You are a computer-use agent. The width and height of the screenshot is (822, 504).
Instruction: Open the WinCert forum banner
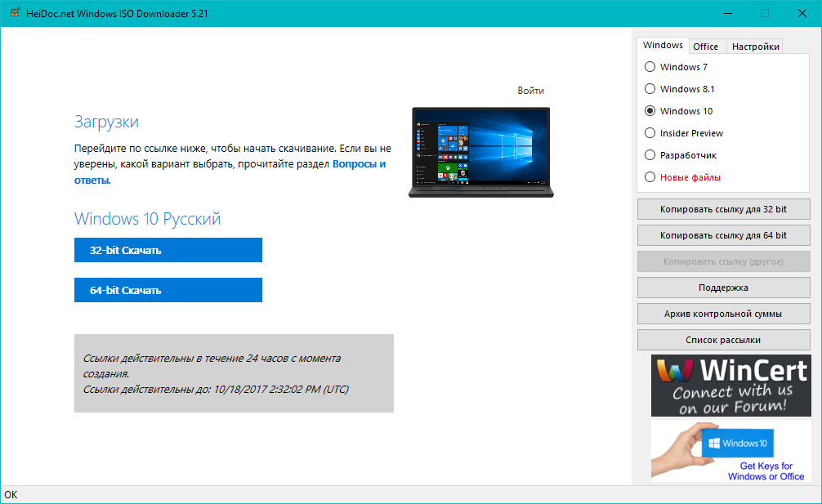click(x=730, y=386)
